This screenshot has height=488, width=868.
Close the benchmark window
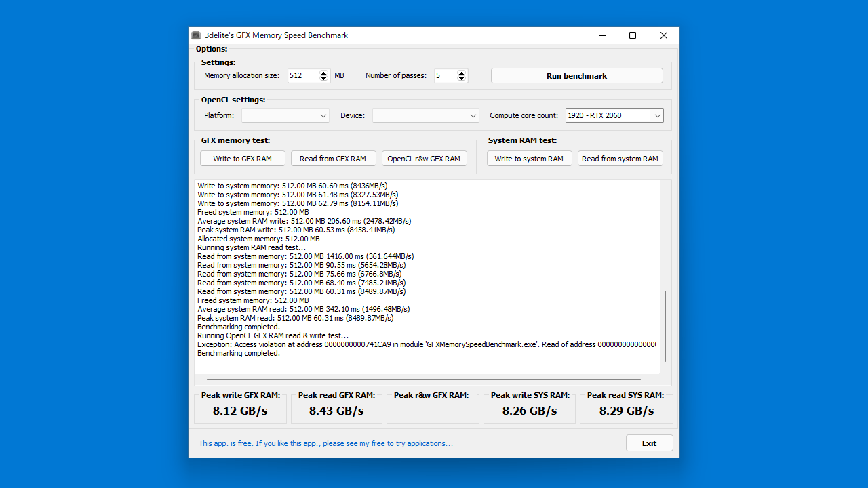coord(664,35)
